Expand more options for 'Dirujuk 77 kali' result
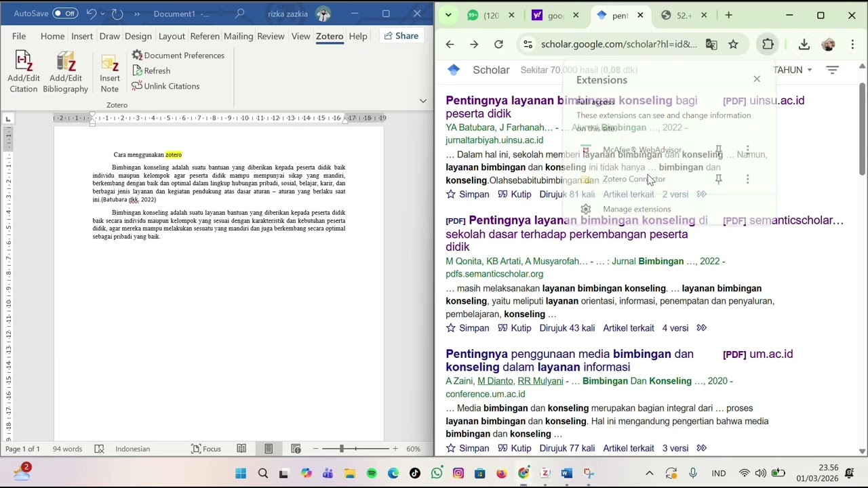Image resolution: width=868 pixels, height=488 pixels. click(x=702, y=448)
